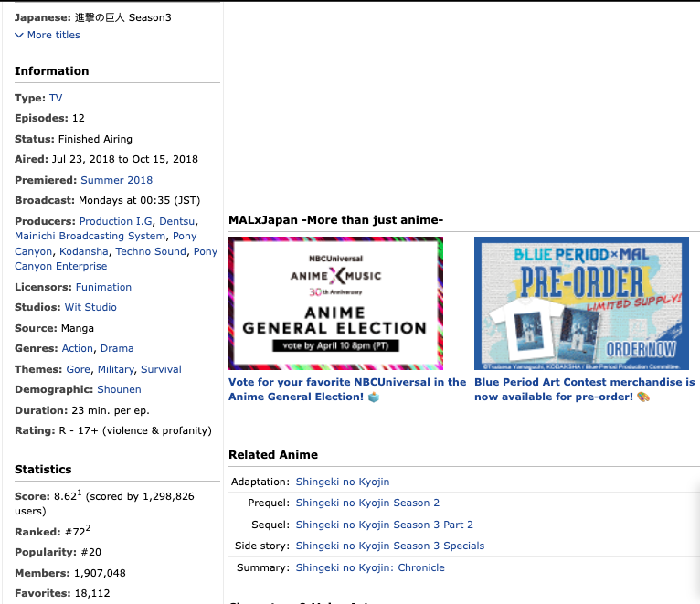Open the Techno Sound producer link
The height and width of the screenshot is (604, 700).
[151, 251]
